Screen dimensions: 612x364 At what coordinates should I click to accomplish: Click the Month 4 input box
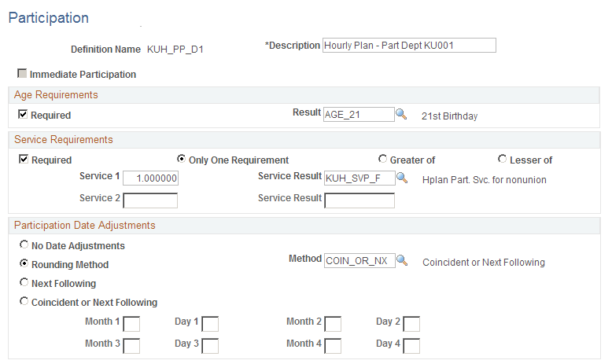pos(333,346)
